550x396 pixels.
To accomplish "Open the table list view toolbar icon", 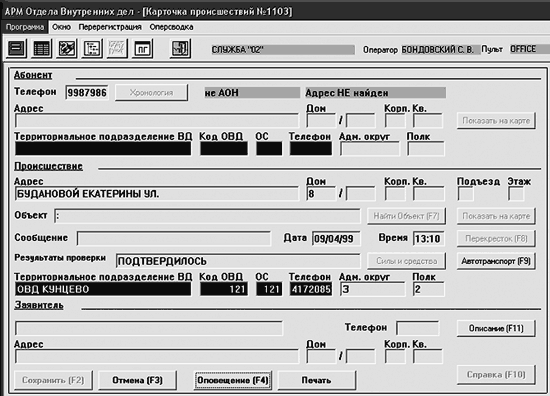I will [x=41, y=48].
